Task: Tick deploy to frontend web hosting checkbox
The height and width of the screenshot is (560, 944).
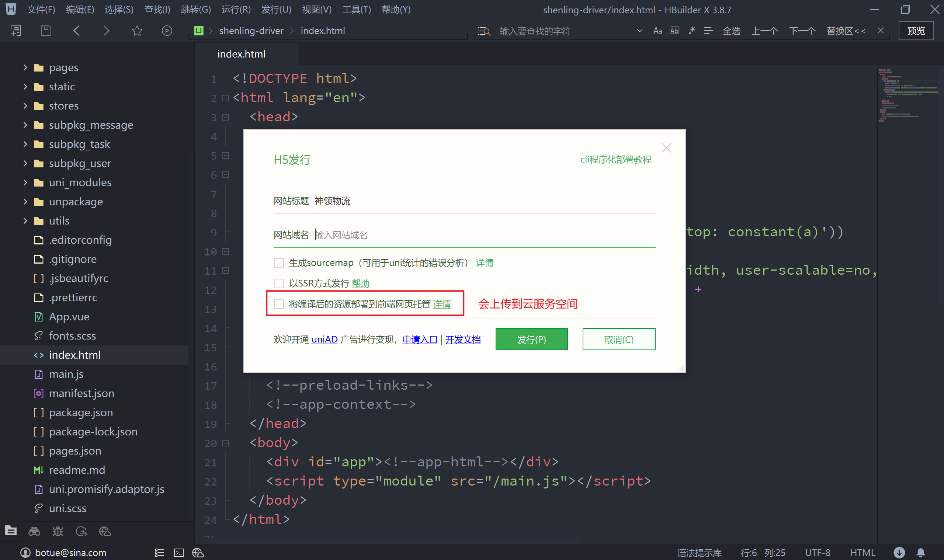Action: [279, 304]
